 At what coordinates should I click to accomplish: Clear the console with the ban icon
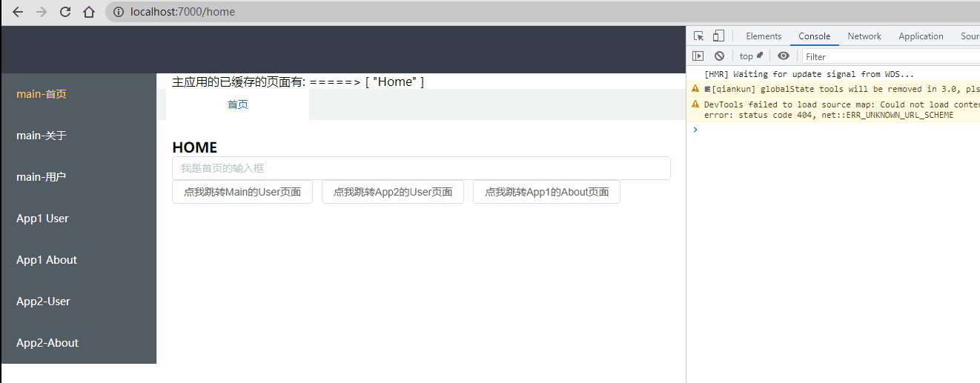pos(719,56)
